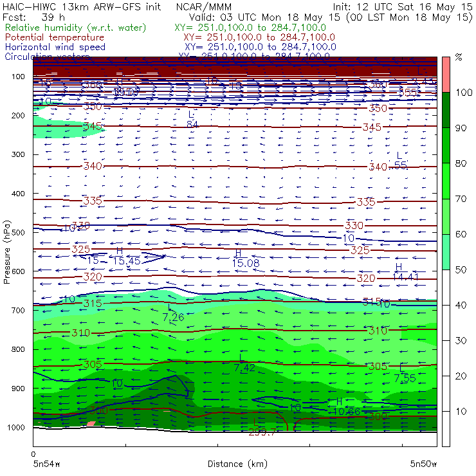476x476 pixels.
Task: Click the '100' colorbar scale label
Action: coord(464,92)
